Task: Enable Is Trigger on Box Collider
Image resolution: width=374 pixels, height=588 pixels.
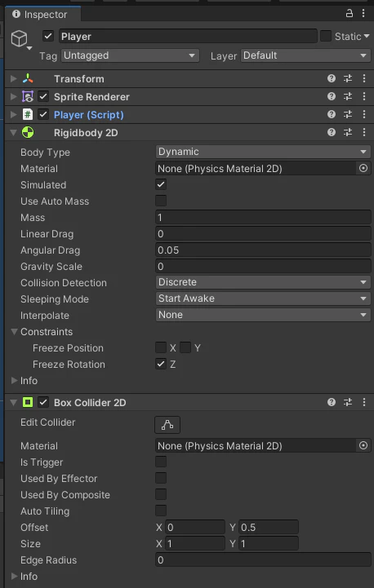Action: [x=161, y=462]
